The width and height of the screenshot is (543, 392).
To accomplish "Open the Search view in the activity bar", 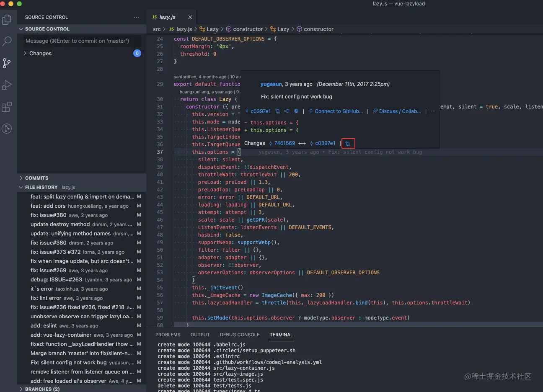I will tap(7, 41).
